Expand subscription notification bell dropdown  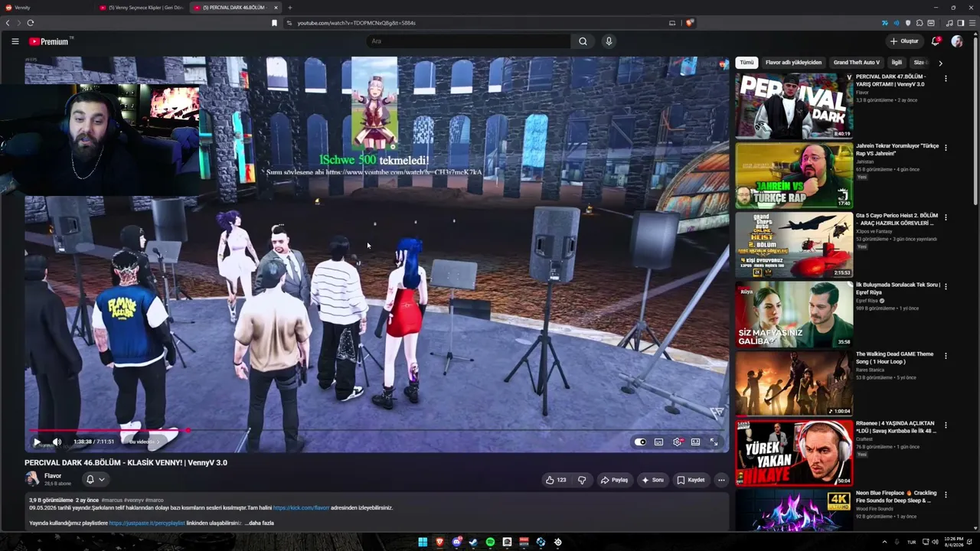(96, 479)
